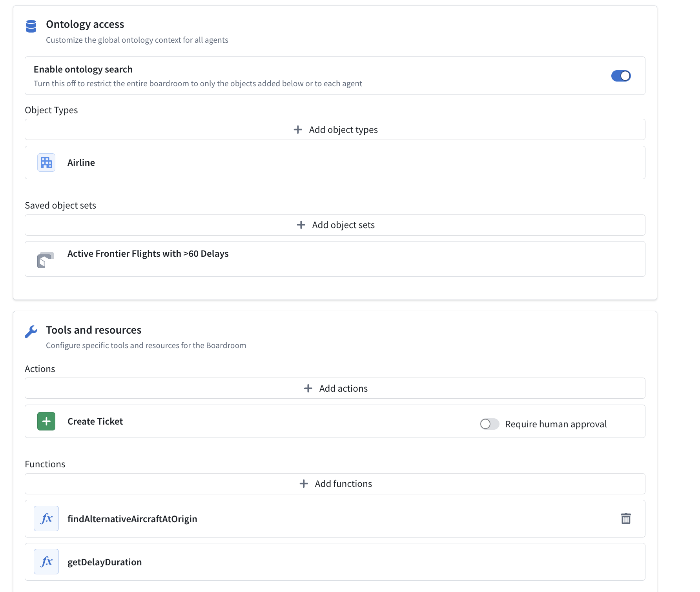The width and height of the screenshot is (700, 592).
Task: Click the Tools and resources wrench icon
Action: 31,332
